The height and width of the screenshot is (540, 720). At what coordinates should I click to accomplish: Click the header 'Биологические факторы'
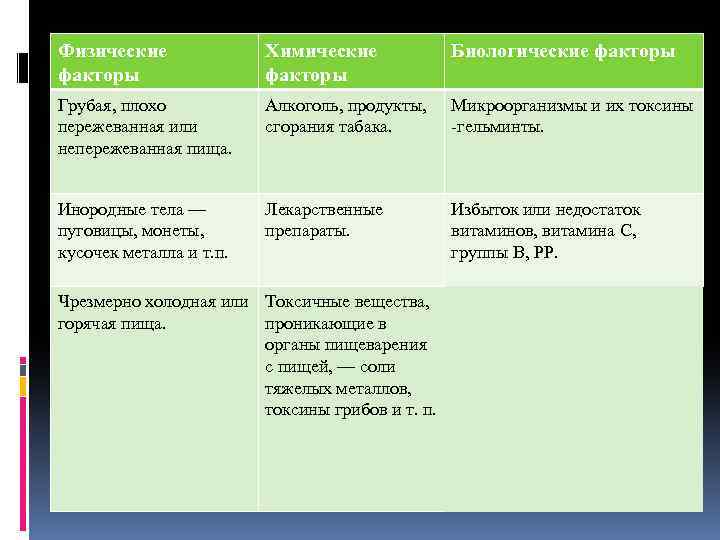[x=574, y=61]
